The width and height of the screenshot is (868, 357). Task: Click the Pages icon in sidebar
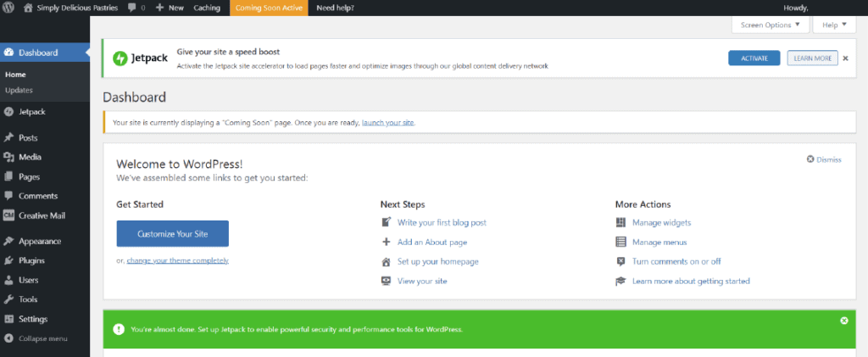tap(8, 176)
